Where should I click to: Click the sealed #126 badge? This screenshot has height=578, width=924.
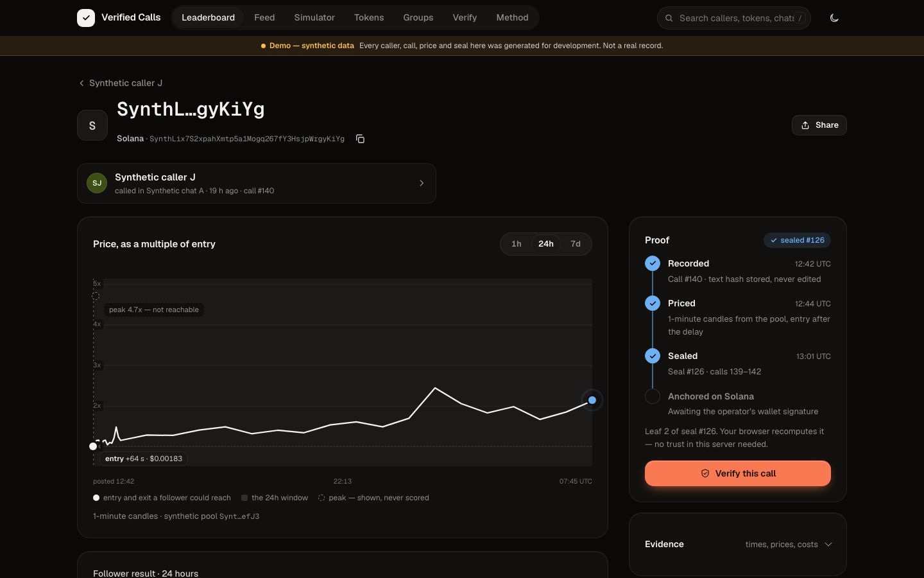point(797,240)
